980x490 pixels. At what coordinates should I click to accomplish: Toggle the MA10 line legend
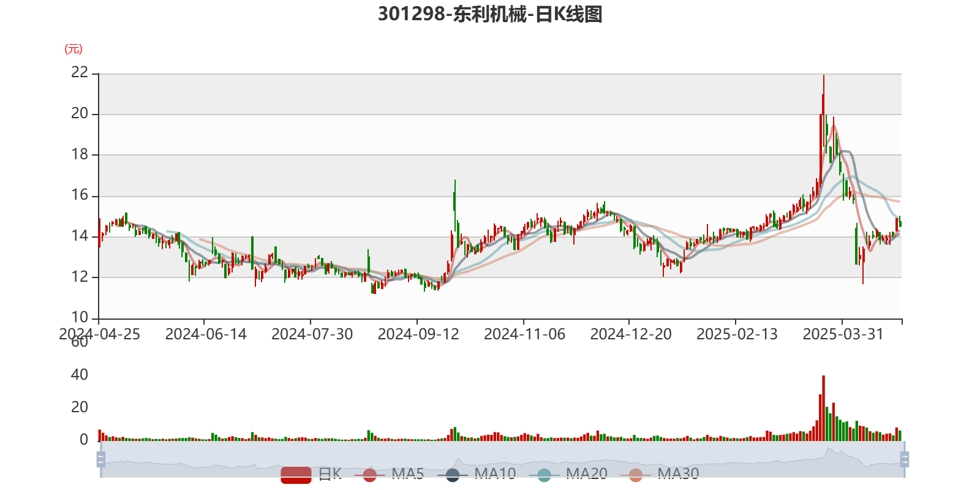[x=477, y=474]
